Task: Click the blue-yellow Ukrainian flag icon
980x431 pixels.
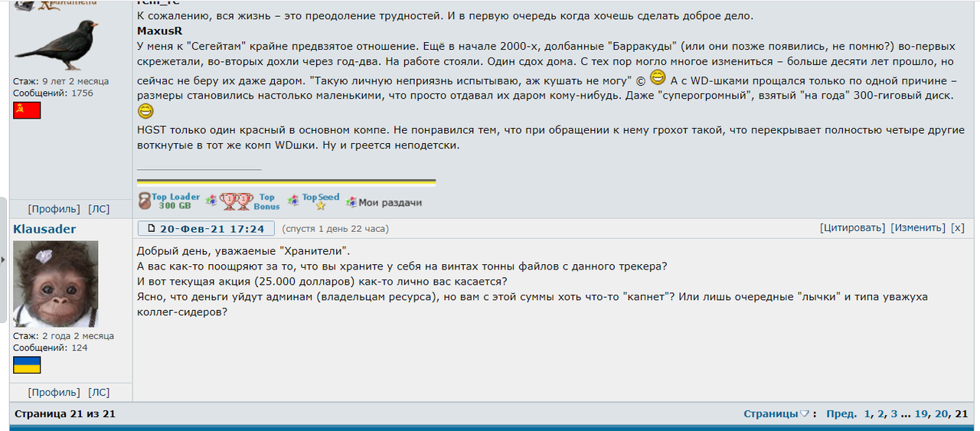Action: [27, 364]
